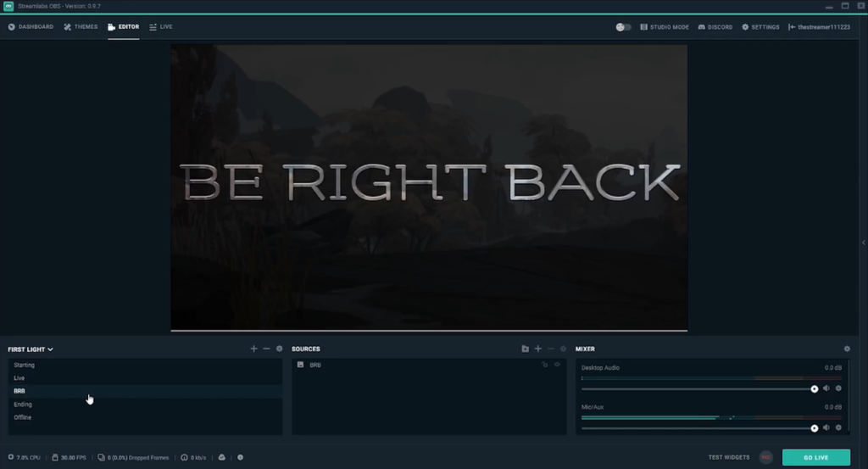Click the Go Live button
This screenshot has height=469, width=868.
[x=816, y=457]
